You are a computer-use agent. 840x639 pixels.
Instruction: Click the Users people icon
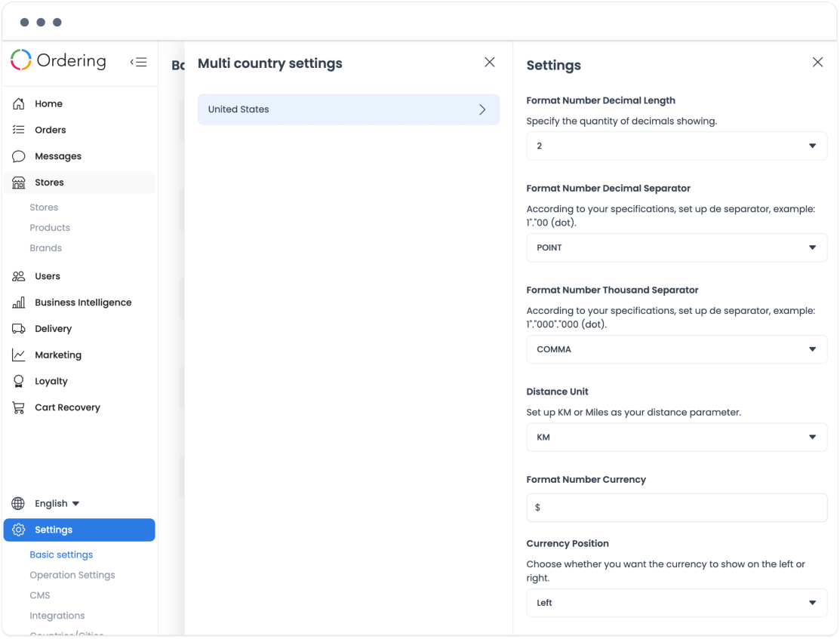click(x=19, y=276)
